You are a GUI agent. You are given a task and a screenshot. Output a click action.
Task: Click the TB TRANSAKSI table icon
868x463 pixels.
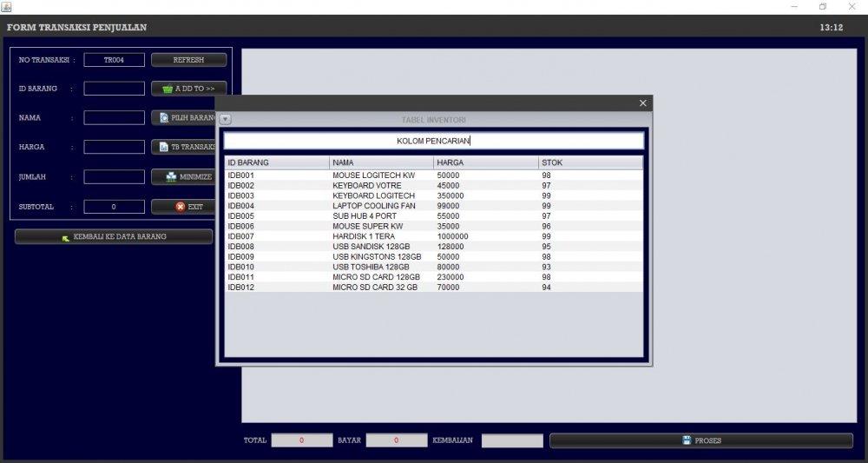[x=163, y=148]
